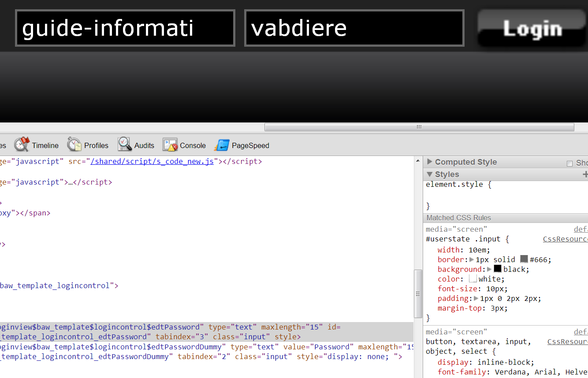Click the display: inline-block declaration

(486, 362)
